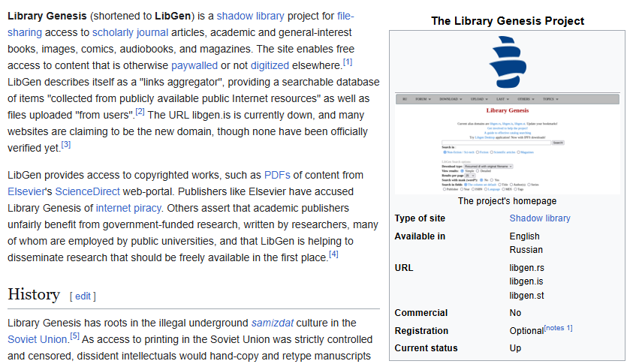Viewport: 627px width, 364px height.
Task: Follow the internet piracy link
Action: 128,208
